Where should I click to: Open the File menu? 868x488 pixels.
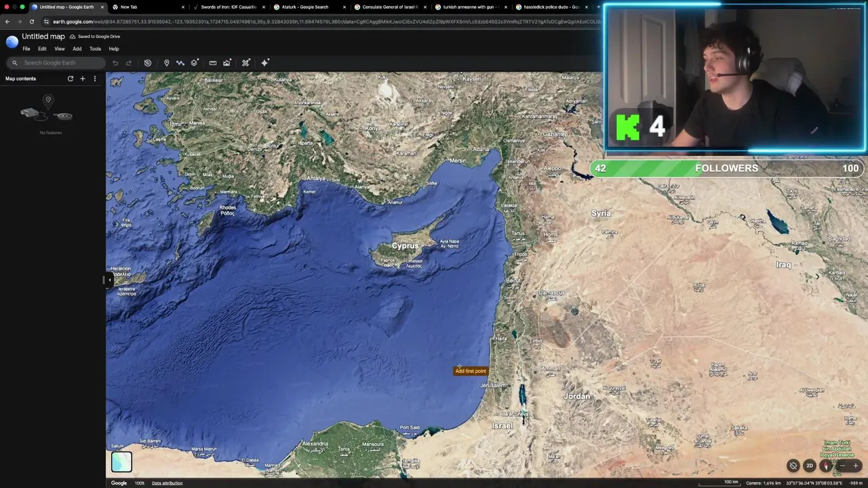(26, 49)
